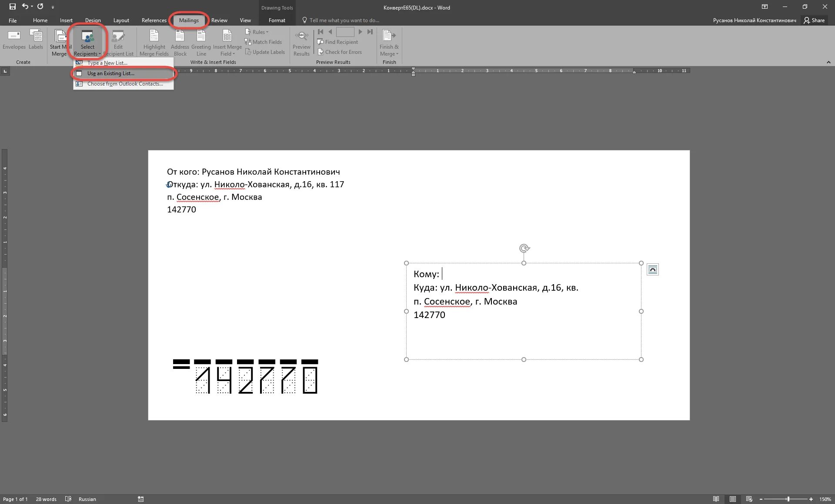
Task: Click the layout options icon beside text box
Action: 652,270
